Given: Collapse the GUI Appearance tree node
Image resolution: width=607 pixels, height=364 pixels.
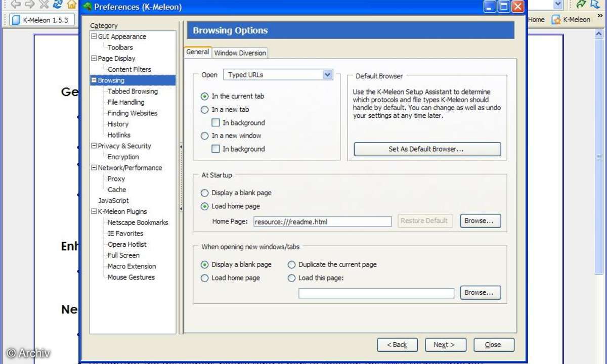Looking at the screenshot, I should click(x=94, y=36).
